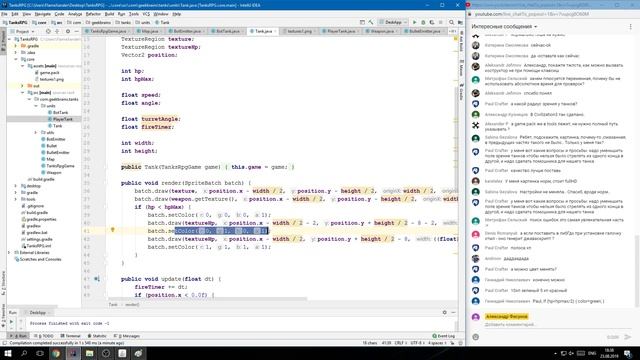This screenshot has width=640, height=360.
Task: Open emoji picker in YouTube chat input
Action: [x=476, y=337]
